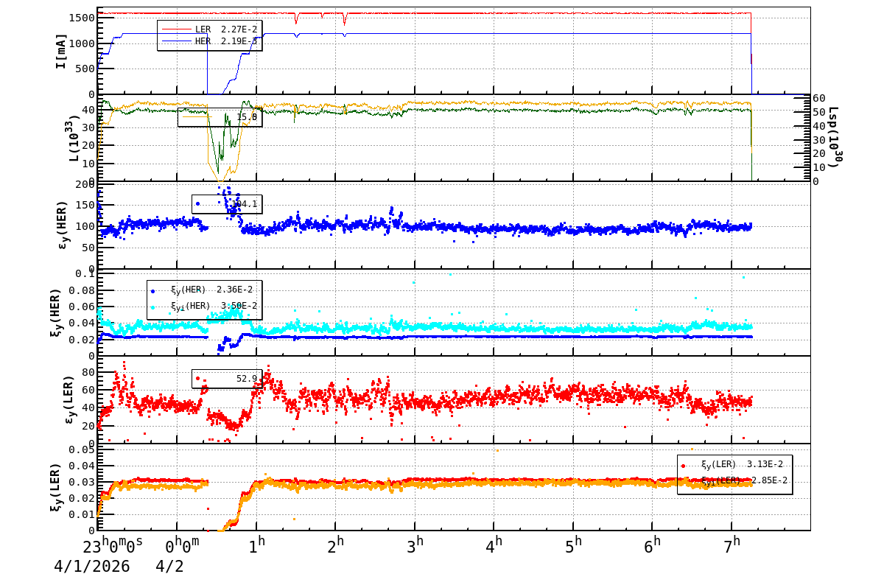Click the 0h0m time axis label
Viewport: 884px width, 588px height.
pos(181,547)
